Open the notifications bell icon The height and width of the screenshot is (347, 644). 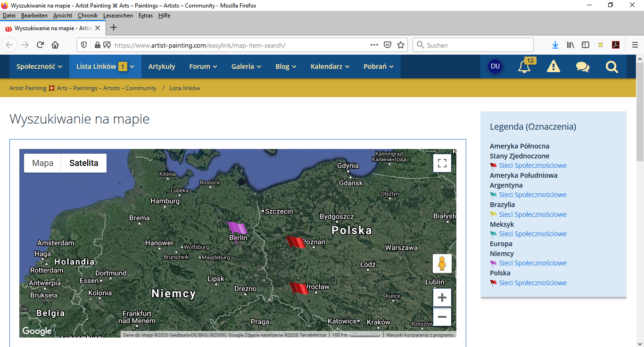click(524, 67)
